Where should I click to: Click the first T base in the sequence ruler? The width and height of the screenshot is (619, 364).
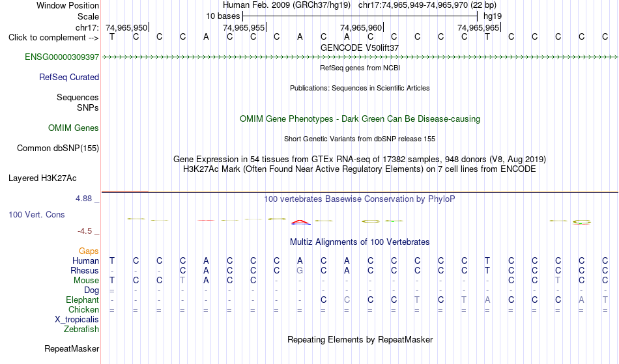click(112, 37)
